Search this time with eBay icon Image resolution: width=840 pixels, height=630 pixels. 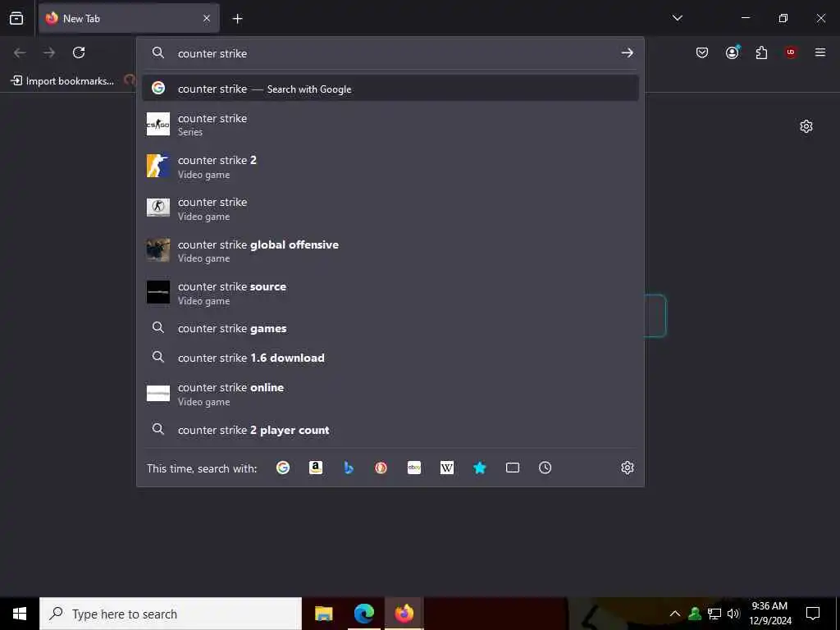click(x=414, y=468)
